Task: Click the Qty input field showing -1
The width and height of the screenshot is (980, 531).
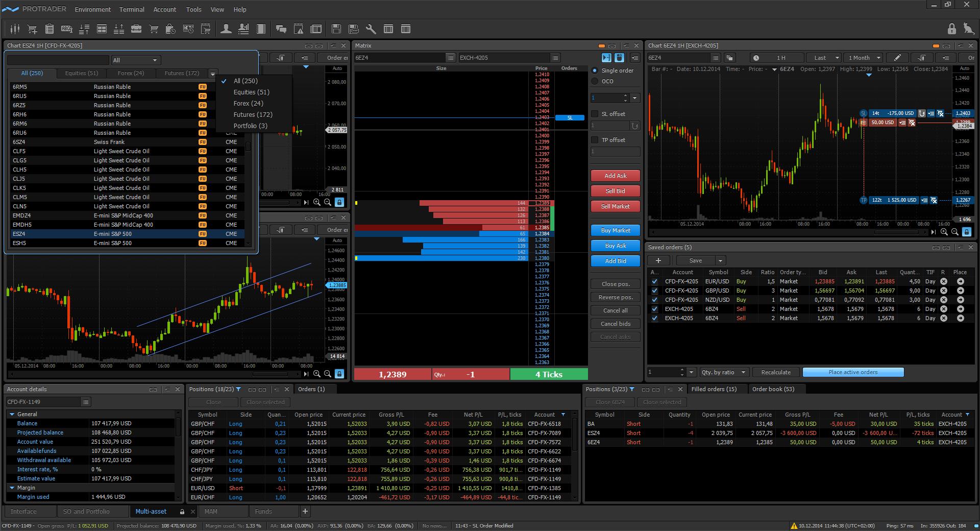Action: (470, 374)
